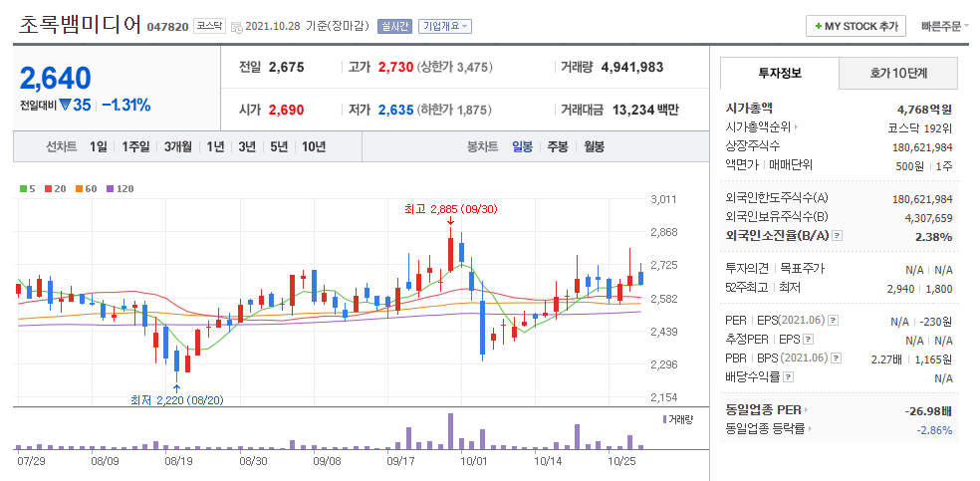This screenshot has width=980, height=481.
Task: Click the 상장주식수 180,621,984 value
Action: point(923,147)
